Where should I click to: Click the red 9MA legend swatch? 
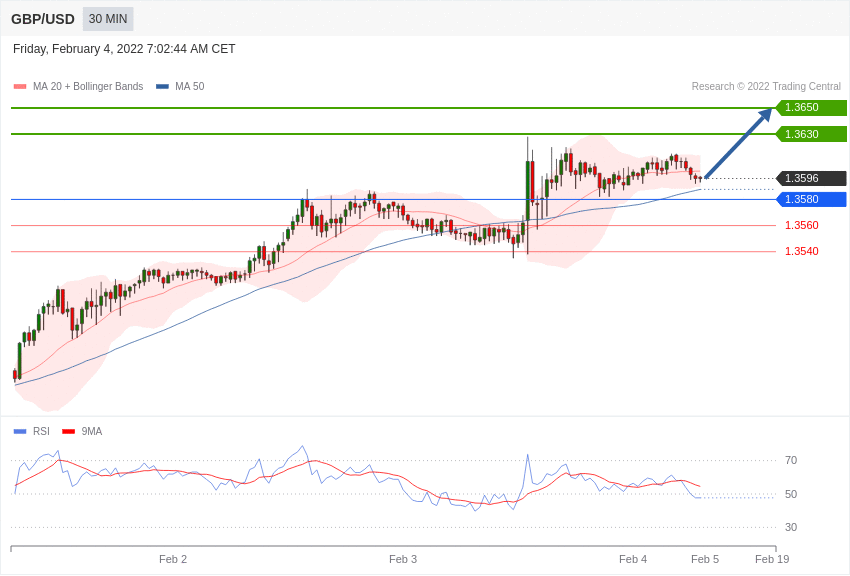(x=68, y=431)
